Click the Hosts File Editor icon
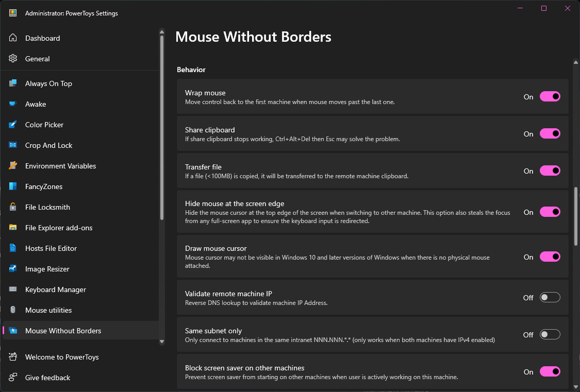Screen dimensions: 580x392 (x=13, y=248)
